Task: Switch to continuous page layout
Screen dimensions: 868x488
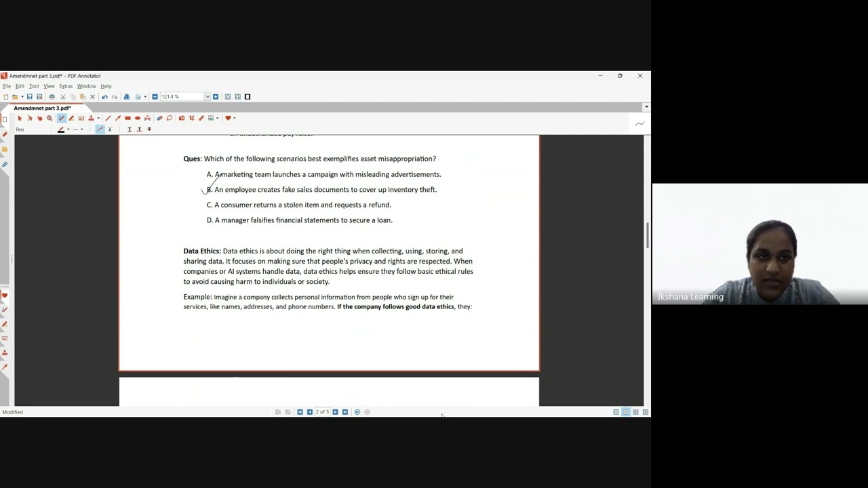Action: point(625,411)
